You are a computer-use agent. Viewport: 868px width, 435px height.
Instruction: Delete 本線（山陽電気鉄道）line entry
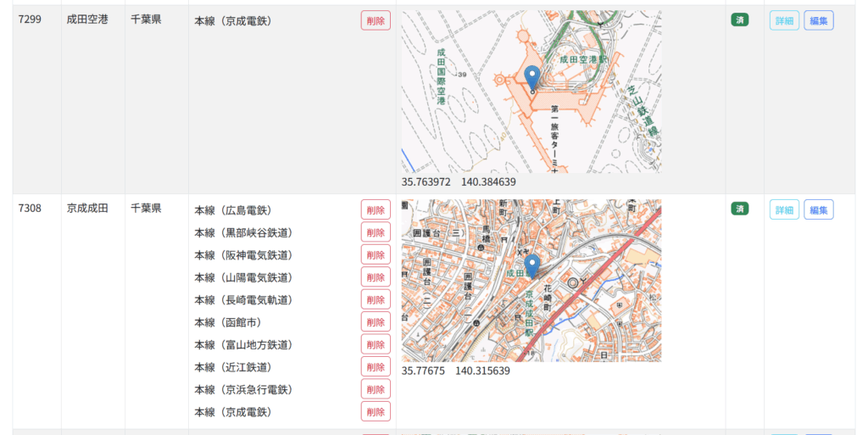376,277
